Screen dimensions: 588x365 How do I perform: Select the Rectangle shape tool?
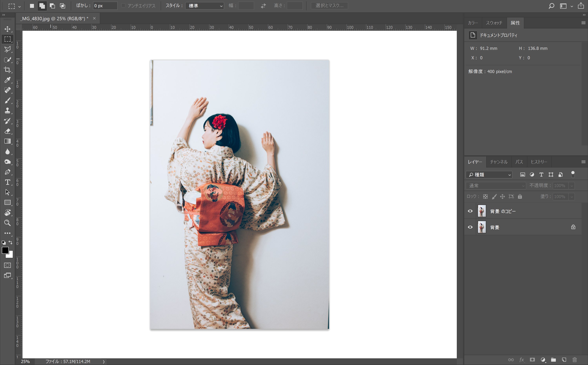[7, 203]
